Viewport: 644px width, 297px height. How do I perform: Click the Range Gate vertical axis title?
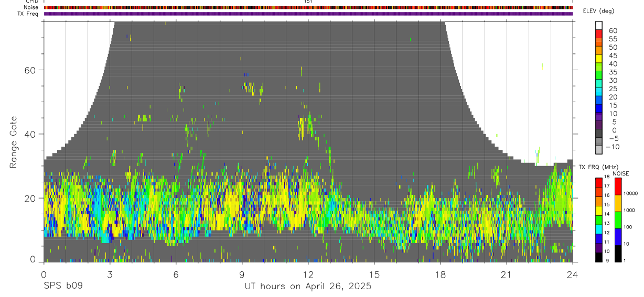tap(13, 142)
